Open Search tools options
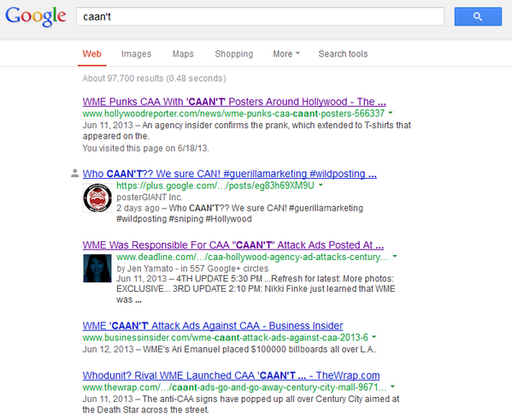This screenshot has width=512, height=420. (x=343, y=54)
